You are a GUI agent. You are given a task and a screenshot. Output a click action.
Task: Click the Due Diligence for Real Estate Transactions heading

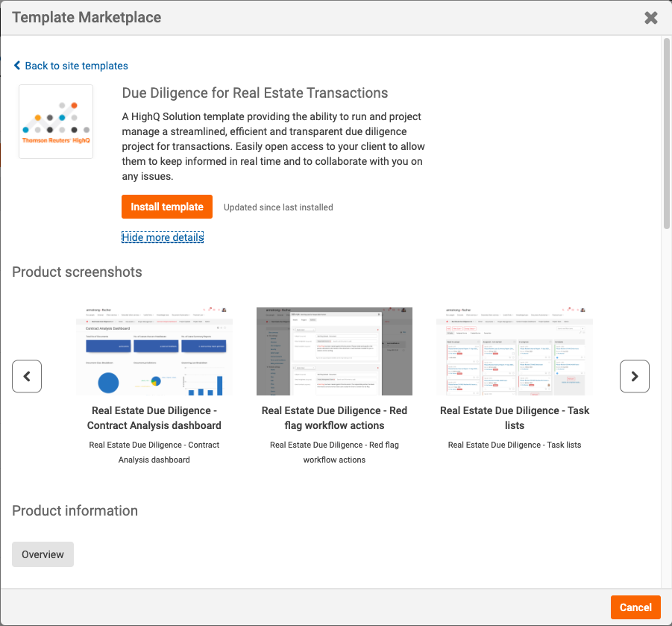pyautogui.click(x=255, y=93)
